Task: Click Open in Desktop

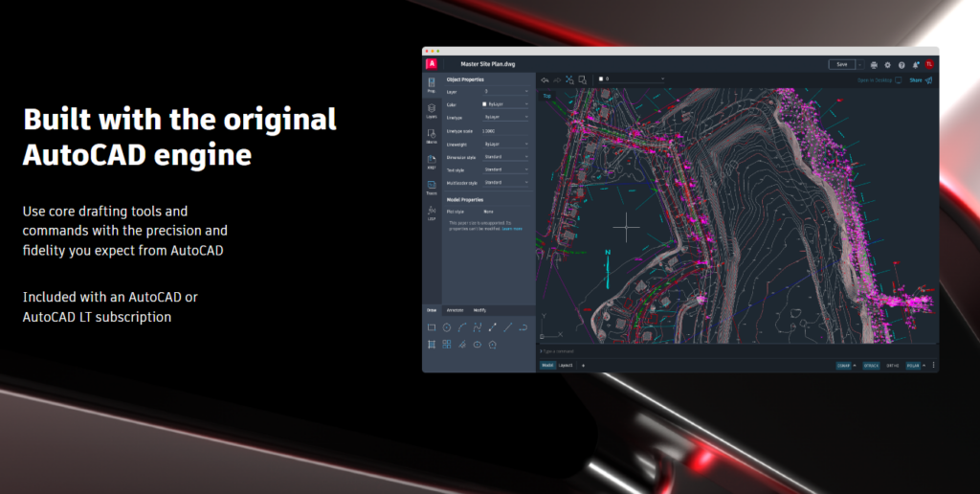Action: (880, 80)
